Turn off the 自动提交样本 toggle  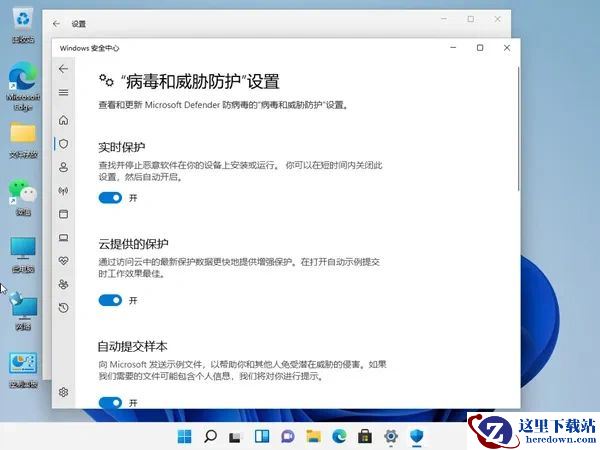[x=110, y=403]
